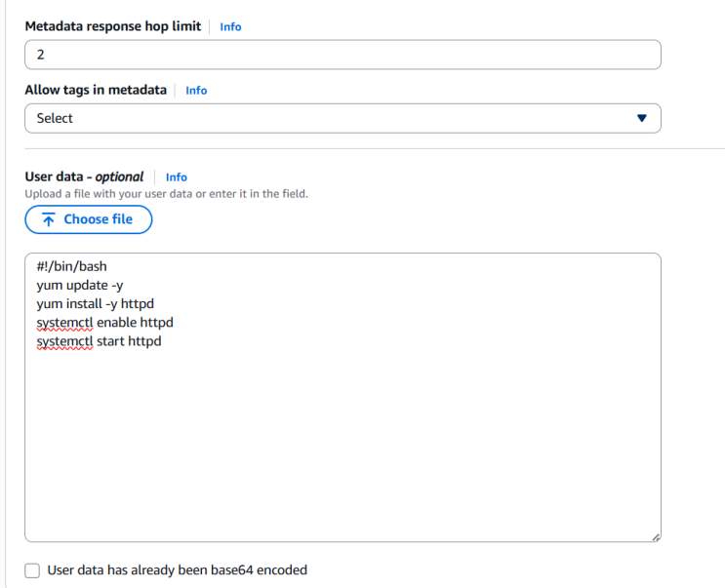Open Info link beside Allow tags in metadata
725x588 pixels.
(196, 91)
